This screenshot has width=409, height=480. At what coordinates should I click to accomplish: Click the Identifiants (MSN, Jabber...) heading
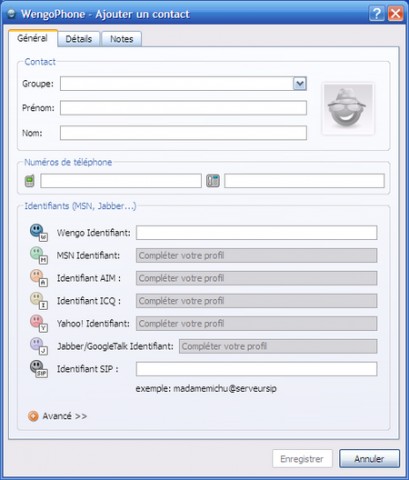80,206
